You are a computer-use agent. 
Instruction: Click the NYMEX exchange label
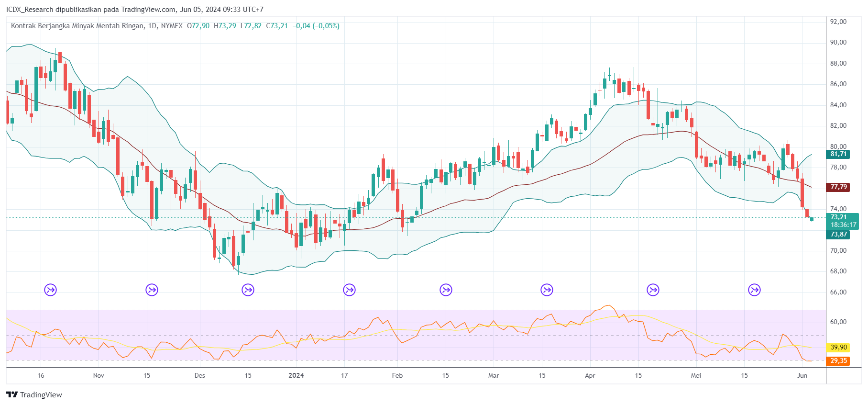[172, 26]
